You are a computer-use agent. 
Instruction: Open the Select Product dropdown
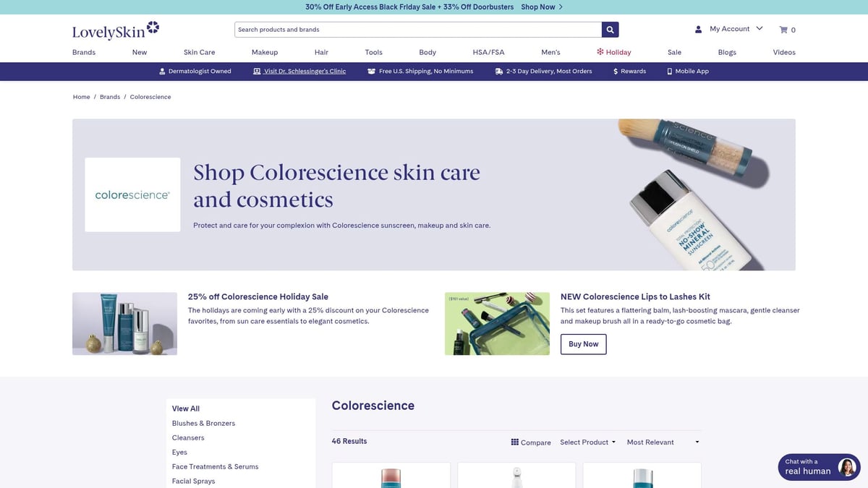tap(587, 442)
